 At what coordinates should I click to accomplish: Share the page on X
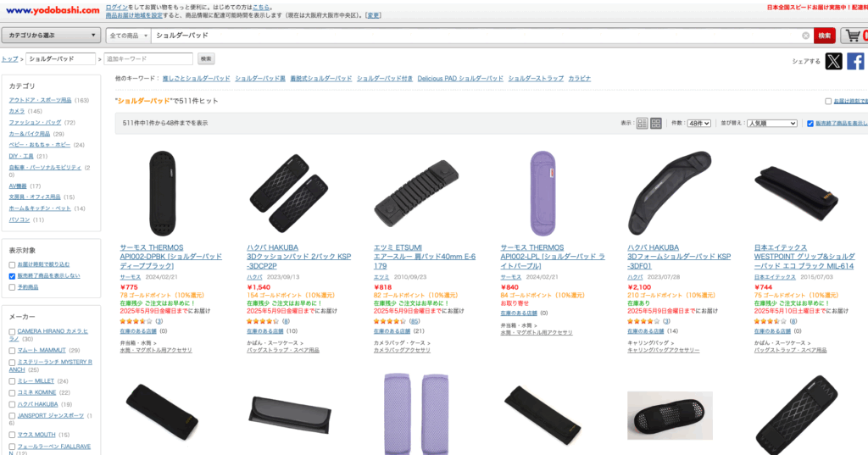(x=834, y=61)
